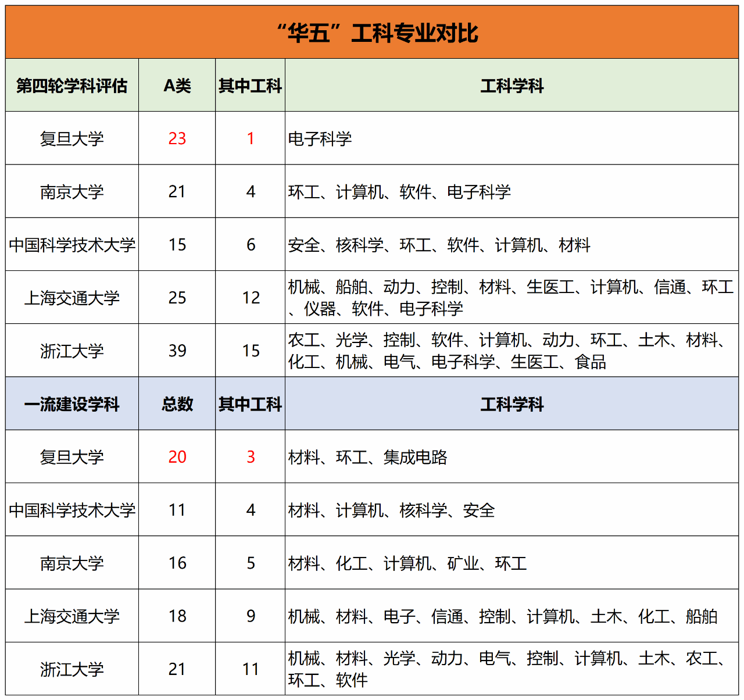The height and width of the screenshot is (700, 744).
Task: Select the number 12 in 其中工科 column
Action: click(x=251, y=298)
